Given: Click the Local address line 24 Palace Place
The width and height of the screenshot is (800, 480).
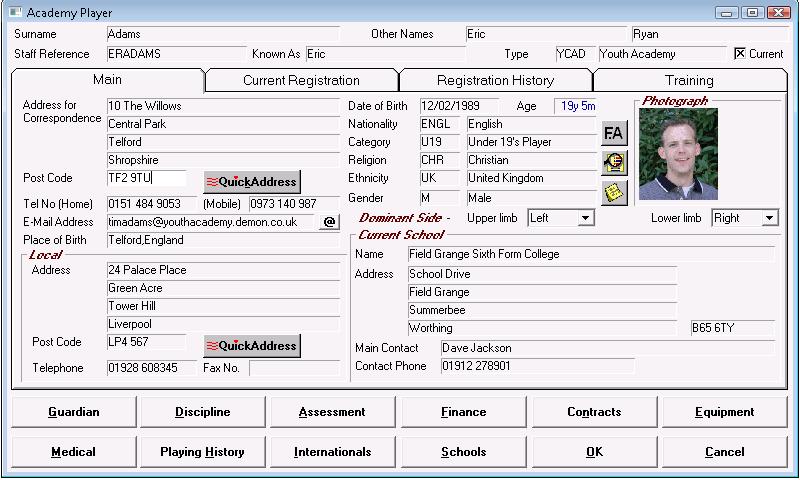Looking at the screenshot, I should pyautogui.click(x=223, y=270).
